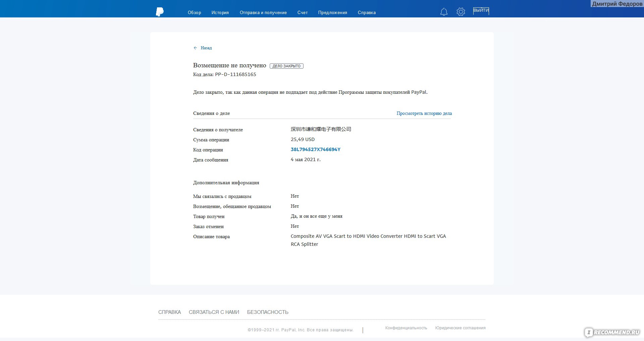Click the Дмитрий Федоров name label
644x341 pixels.
[617, 4]
